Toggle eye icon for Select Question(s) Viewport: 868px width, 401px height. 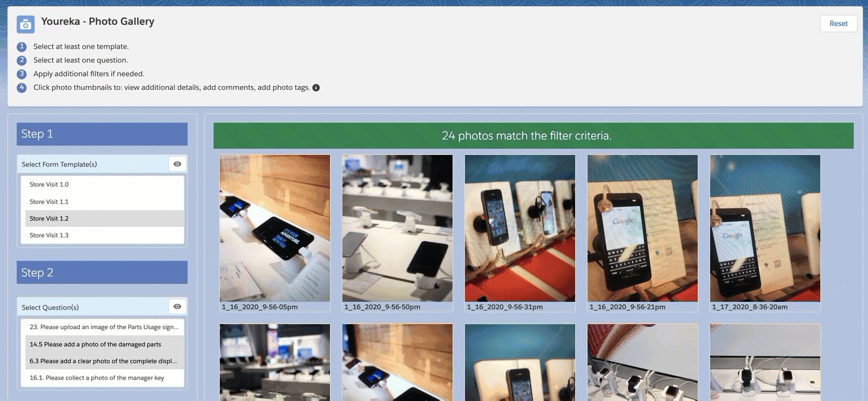pyautogui.click(x=177, y=307)
